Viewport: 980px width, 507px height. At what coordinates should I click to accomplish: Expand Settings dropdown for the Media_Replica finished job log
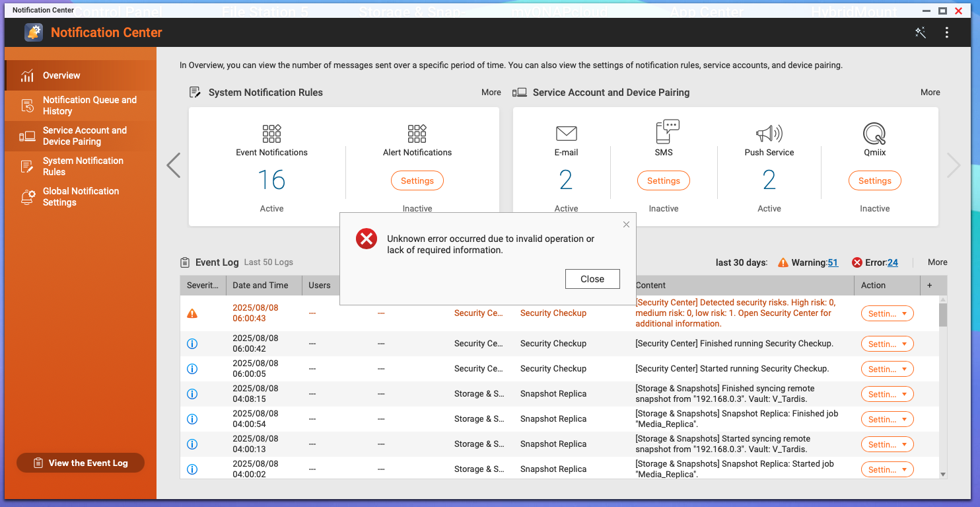pos(887,420)
